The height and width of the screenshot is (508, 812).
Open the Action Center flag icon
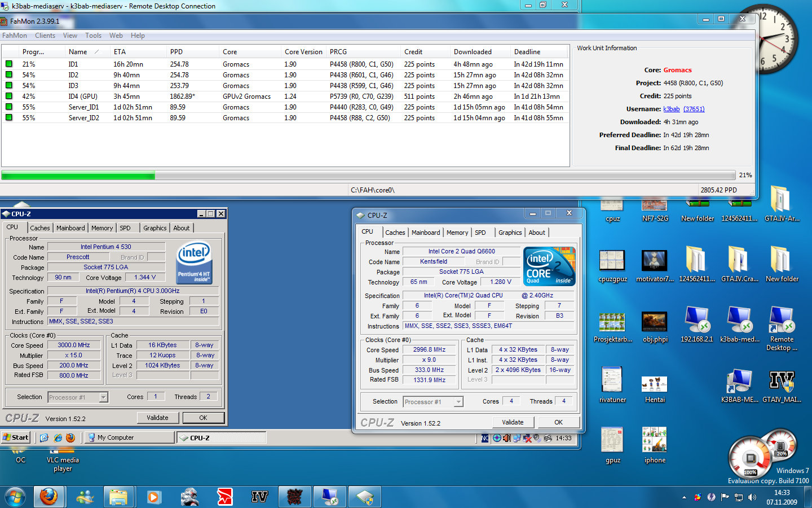(x=725, y=497)
